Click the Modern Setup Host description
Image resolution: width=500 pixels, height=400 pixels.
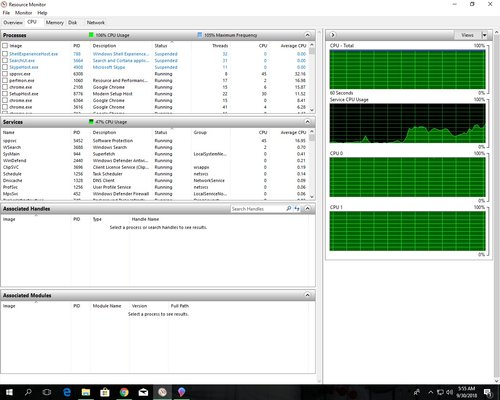point(112,94)
